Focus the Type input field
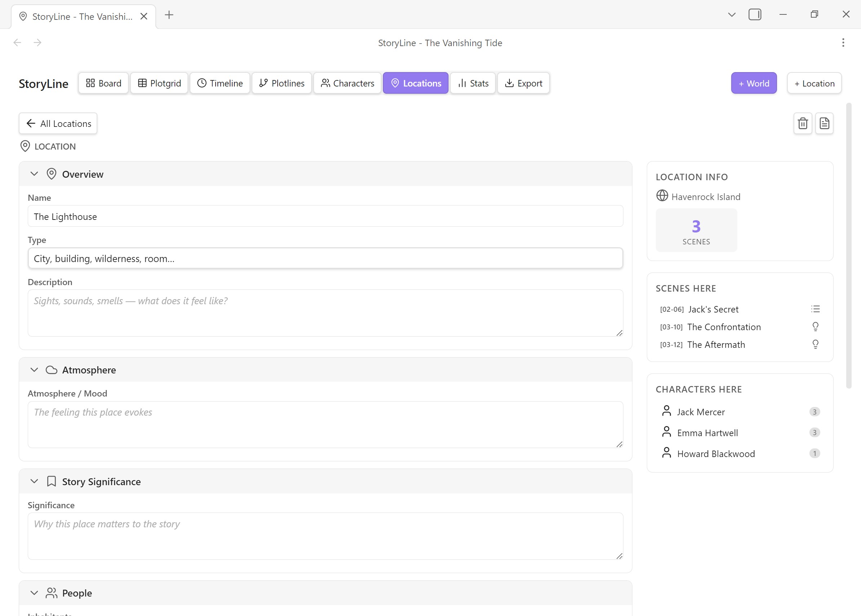Screen dimensions: 861x616 point(325,259)
